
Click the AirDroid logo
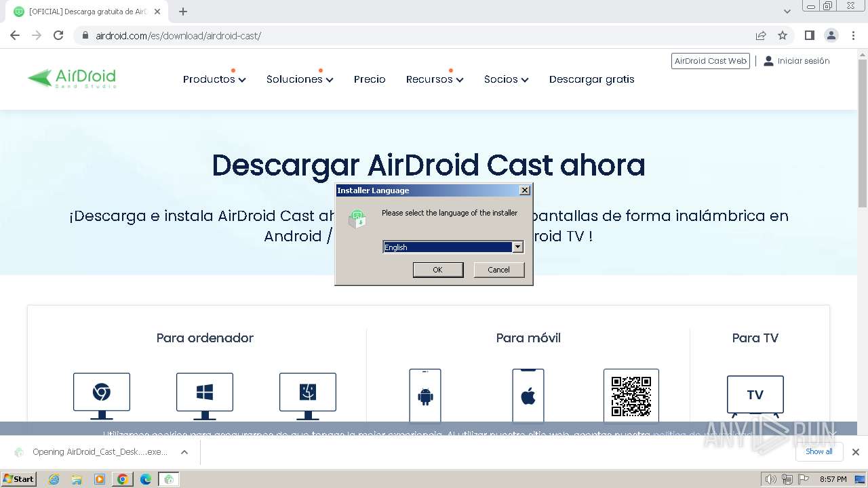(x=72, y=78)
